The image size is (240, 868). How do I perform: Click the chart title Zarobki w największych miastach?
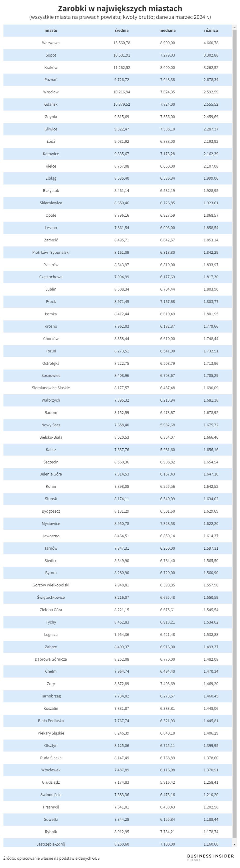(x=120, y=8)
